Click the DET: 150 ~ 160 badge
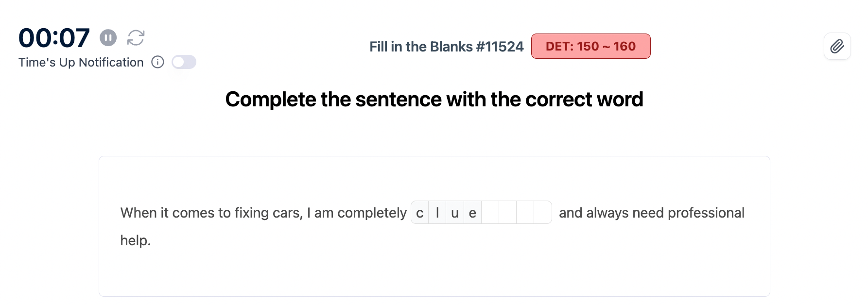This screenshot has width=868, height=305. point(590,47)
